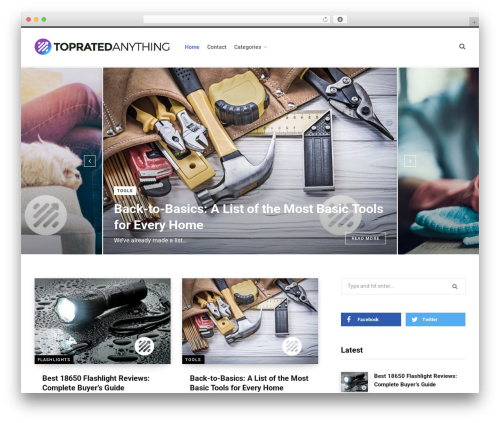Click the Facebook share button
500x423 pixels.
click(371, 319)
